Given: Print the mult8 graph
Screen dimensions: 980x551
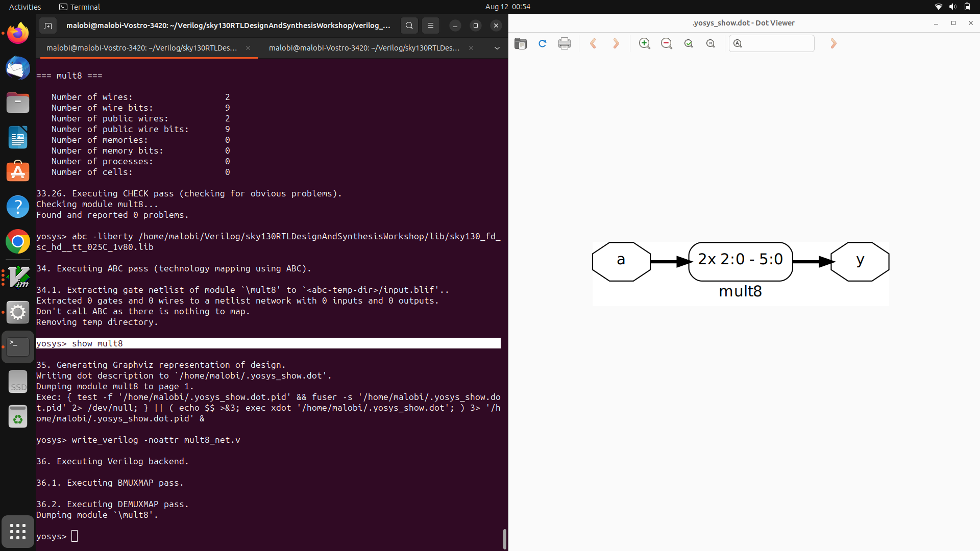Looking at the screenshot, I should click(564, 43).
